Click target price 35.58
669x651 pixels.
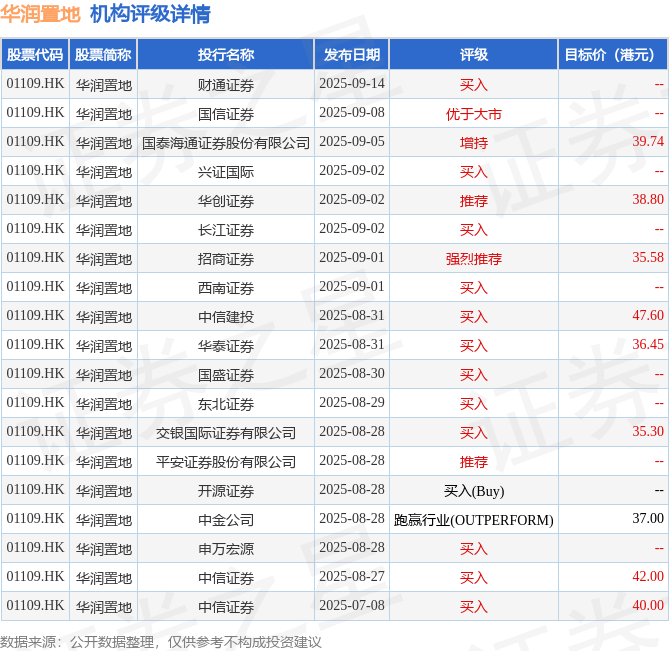pos(648,257)
